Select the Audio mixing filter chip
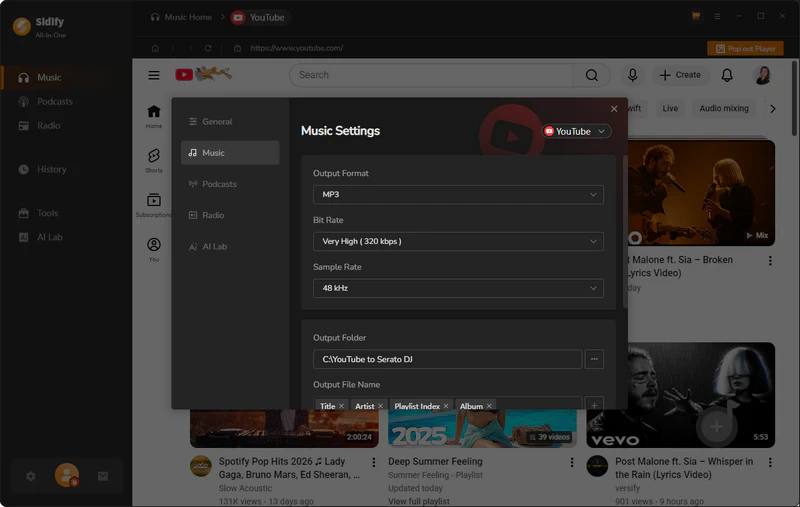This screenshot has width=800, height=507. coord(724,108)
